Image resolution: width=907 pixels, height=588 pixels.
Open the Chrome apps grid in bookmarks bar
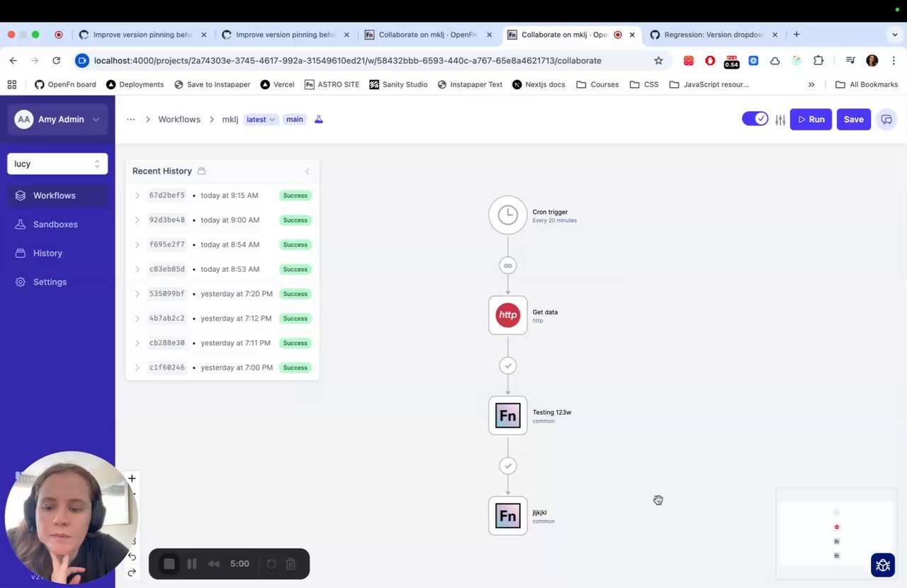click(12, 84)
